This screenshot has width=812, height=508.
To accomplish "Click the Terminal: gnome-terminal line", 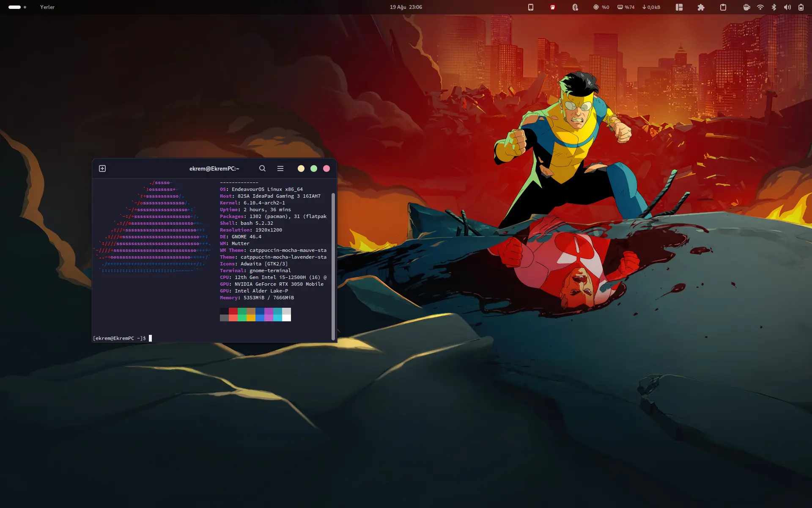I will [x=255, y=271].
